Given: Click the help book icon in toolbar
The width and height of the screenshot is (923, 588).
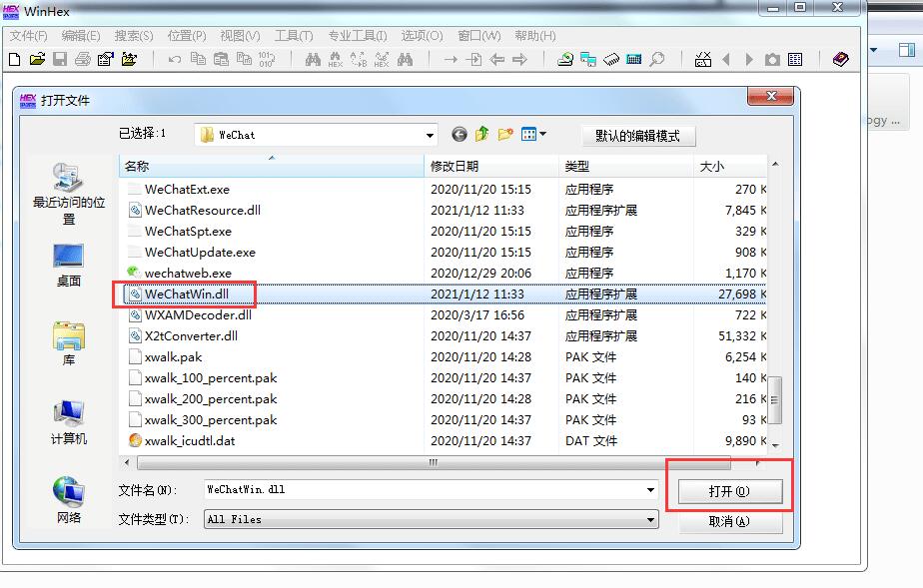Looking at the screenshot, I should click(x=840, y=60).
